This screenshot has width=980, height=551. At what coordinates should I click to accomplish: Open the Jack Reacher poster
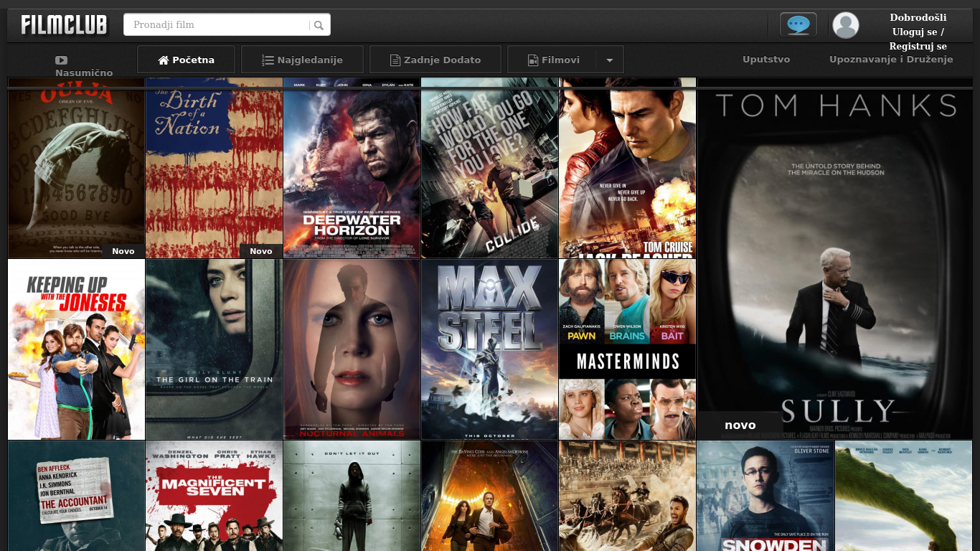coord(627,168)
